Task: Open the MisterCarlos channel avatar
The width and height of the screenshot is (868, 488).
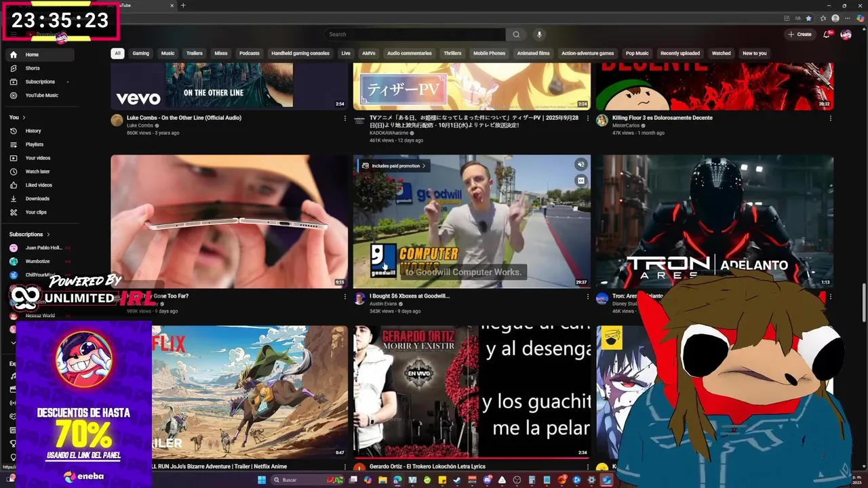Action: (x=601, y=121)
